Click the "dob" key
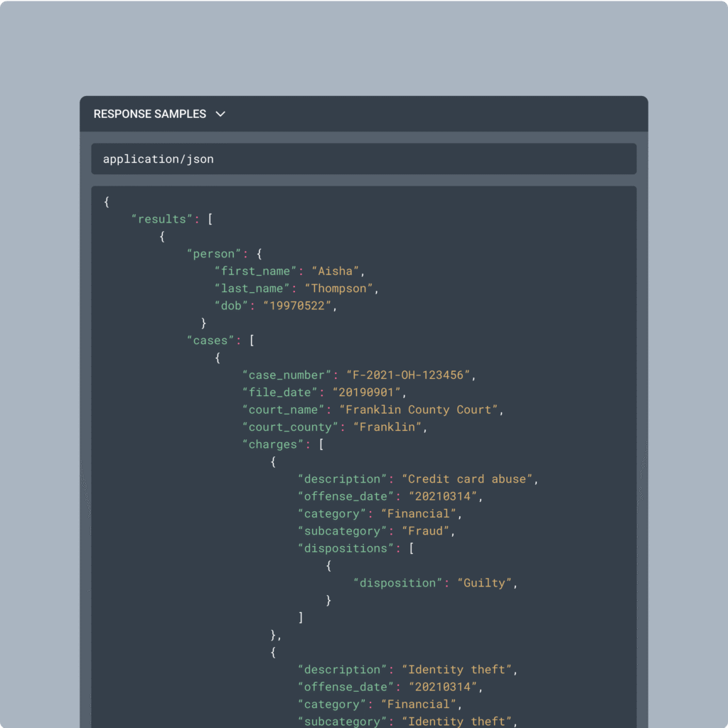728x728 pixels. point(231,306)
